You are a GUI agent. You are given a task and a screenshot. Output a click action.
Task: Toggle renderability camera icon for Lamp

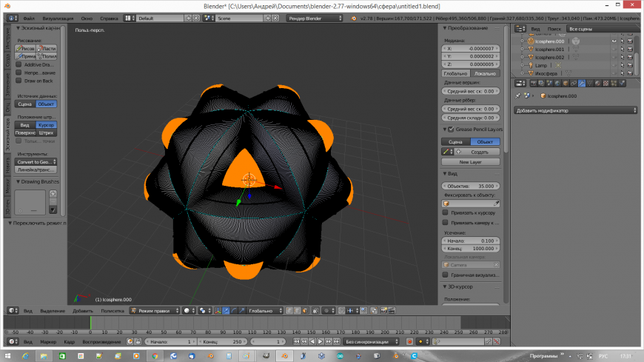click(x=630, y=65)
